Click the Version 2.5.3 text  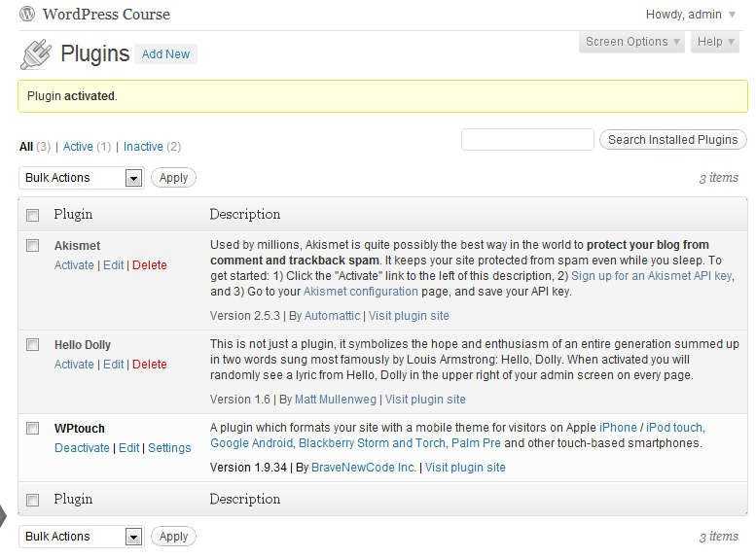pos(245,316)
